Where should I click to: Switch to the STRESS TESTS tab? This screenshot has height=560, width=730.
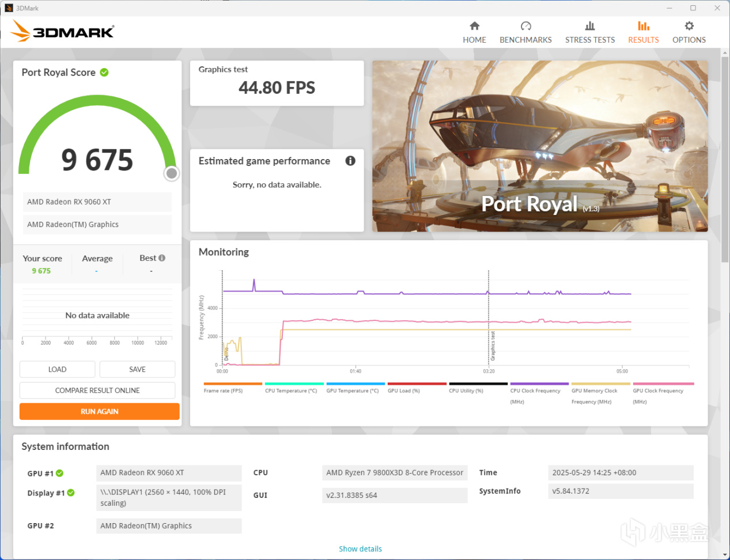click(x=590, y=33)
